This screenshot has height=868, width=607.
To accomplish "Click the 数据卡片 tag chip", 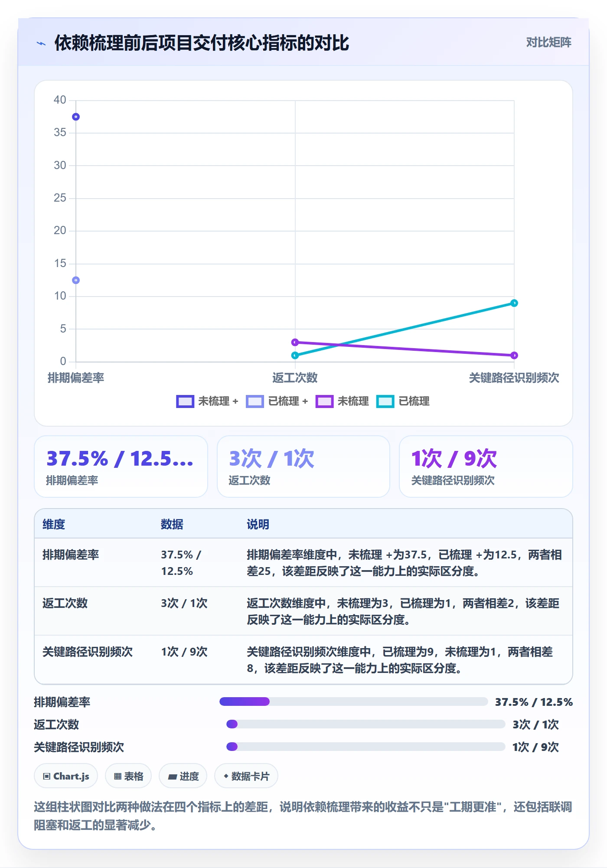I will click(246, 776).
